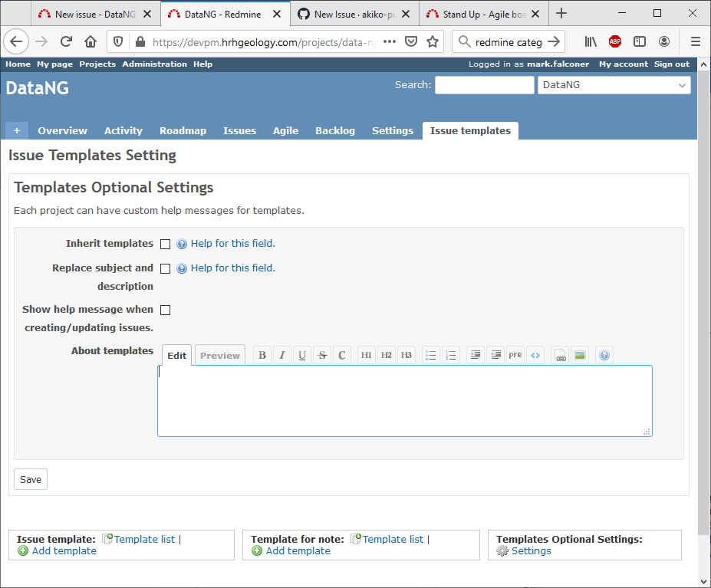This screenshot has height=588, width=711.
Task: Switch the editor to Preview tab
Action: [220, 356]
